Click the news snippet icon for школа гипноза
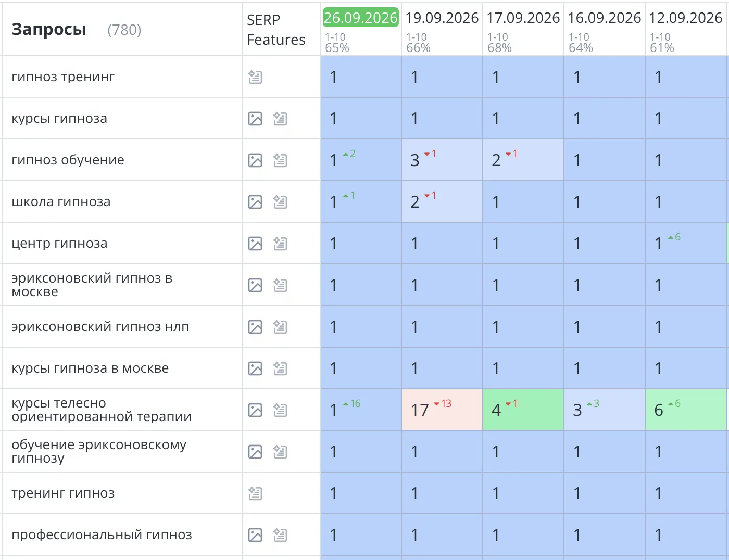729x560 pixels. 280,202
